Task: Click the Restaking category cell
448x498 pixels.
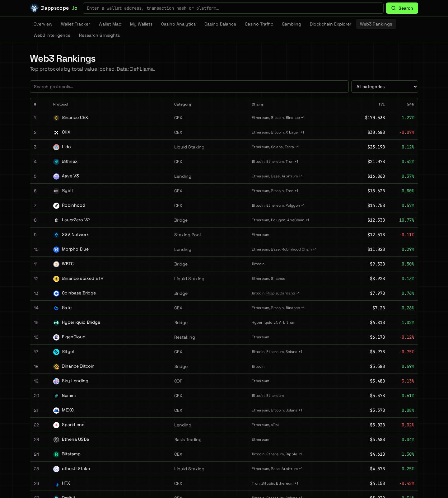Action: click(184, 337)
